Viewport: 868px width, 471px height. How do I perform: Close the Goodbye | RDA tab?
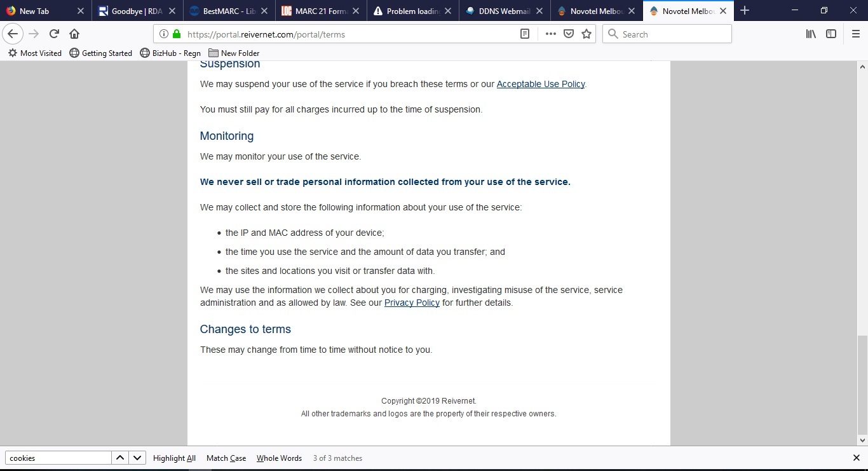pos(172,11)
